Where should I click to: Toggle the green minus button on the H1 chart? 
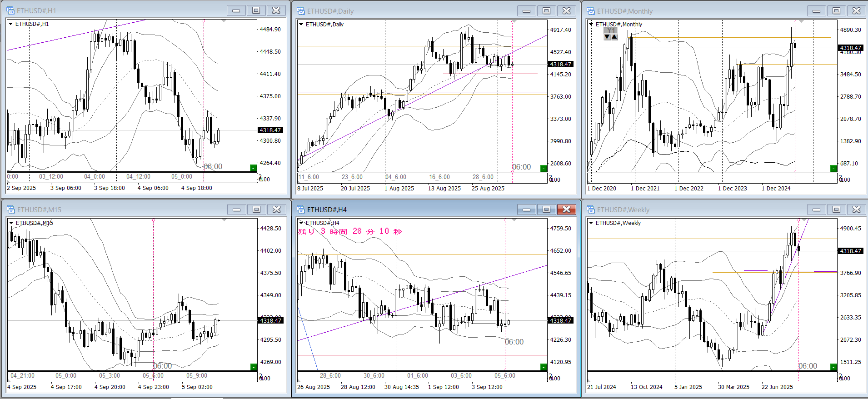253,168
